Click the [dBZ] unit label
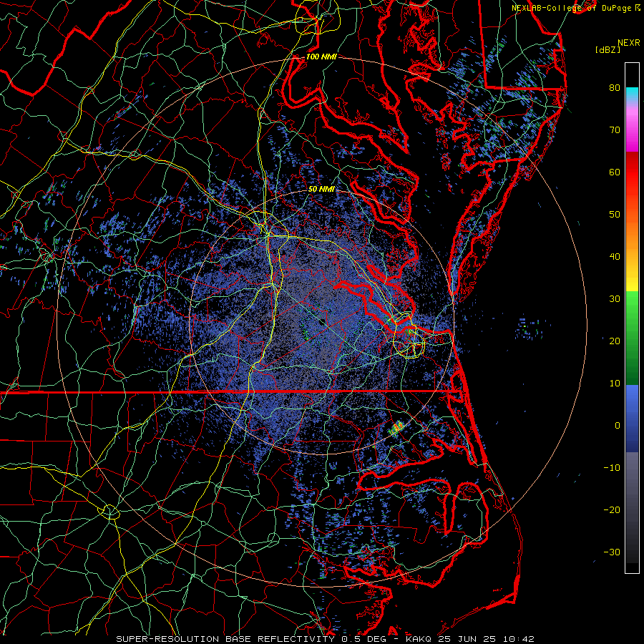 click(608, 49)
